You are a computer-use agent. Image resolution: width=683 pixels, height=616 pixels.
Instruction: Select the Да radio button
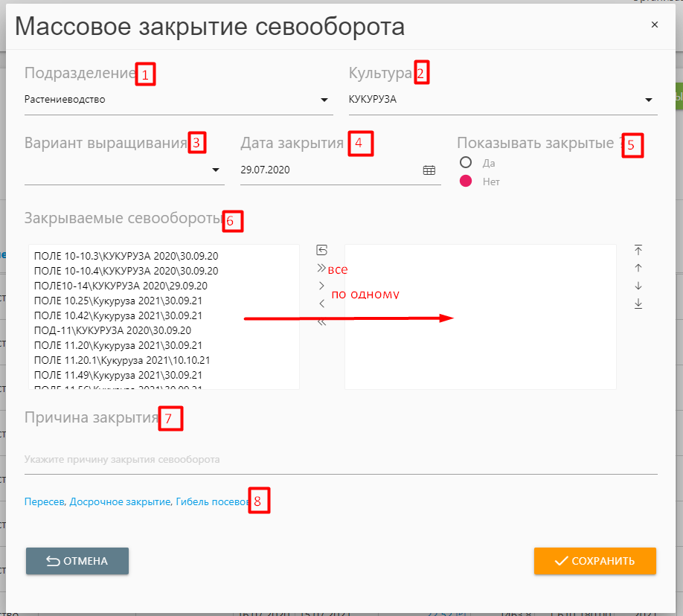click(x=466, y=162)
